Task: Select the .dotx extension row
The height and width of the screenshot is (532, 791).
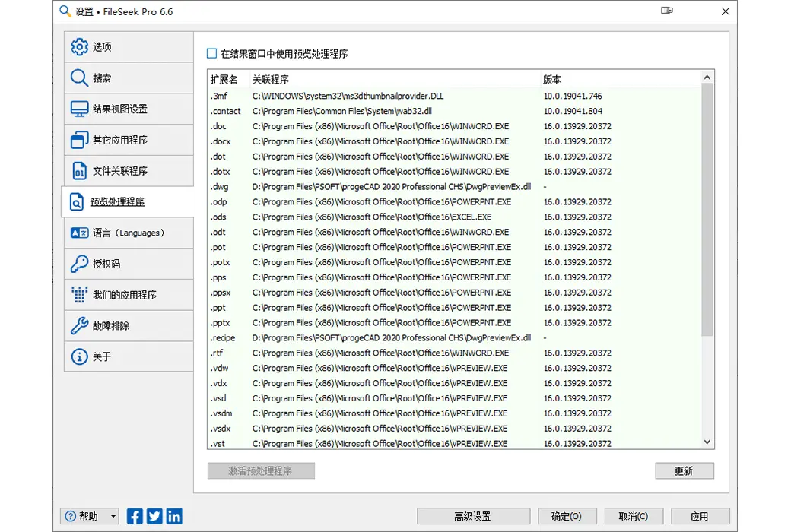Action: (454, 172)
